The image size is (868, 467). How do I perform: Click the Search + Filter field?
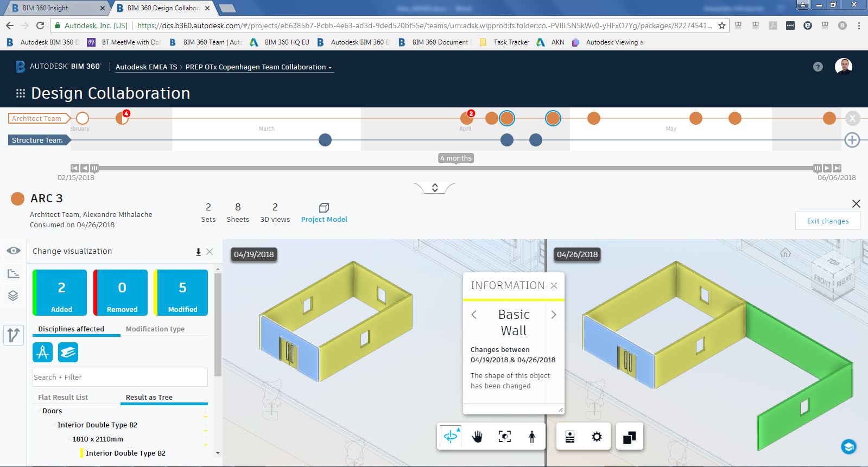click(x=120, y=377)
